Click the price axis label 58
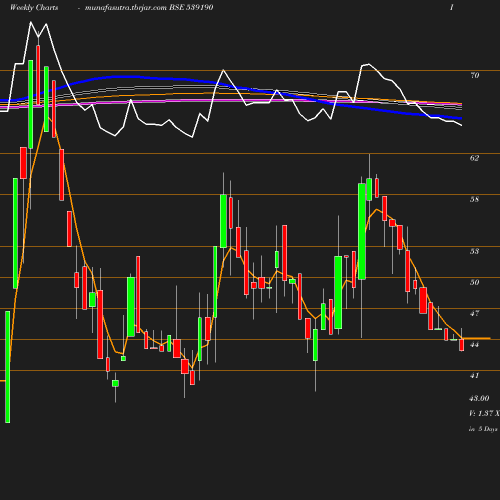 pyautogui.click(x=474, y=199)
